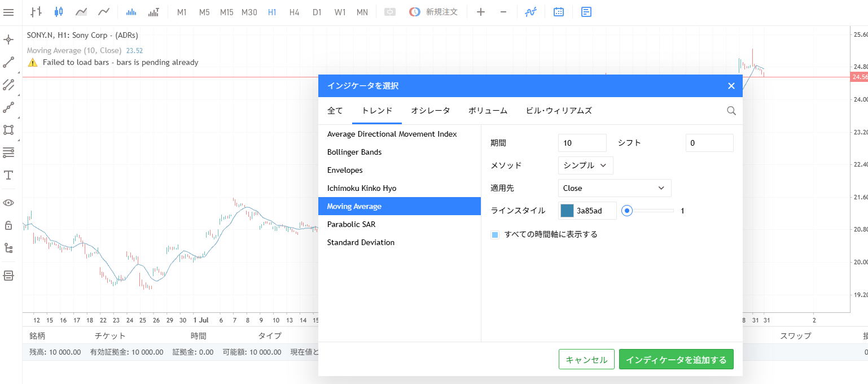Click the 新規注文 new order button
This screenshot has width=868, height=384.
point(433,12)
